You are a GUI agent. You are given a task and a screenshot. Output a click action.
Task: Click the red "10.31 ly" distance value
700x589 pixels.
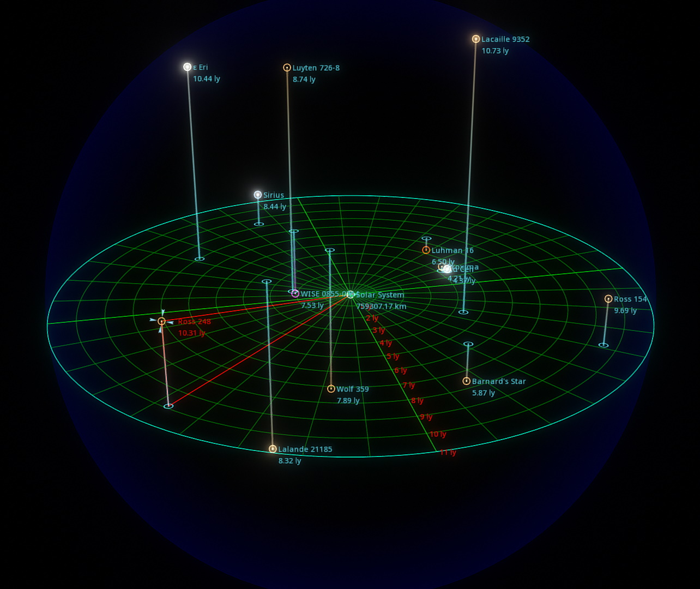[x=191, y=333]
